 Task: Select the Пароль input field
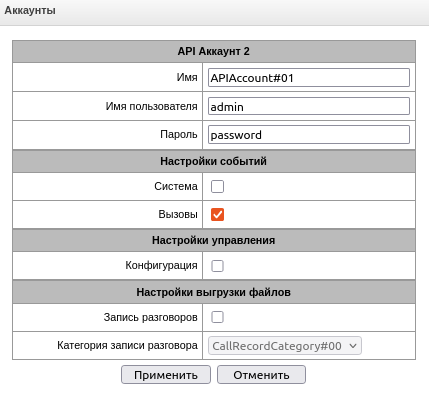(309, 135)
